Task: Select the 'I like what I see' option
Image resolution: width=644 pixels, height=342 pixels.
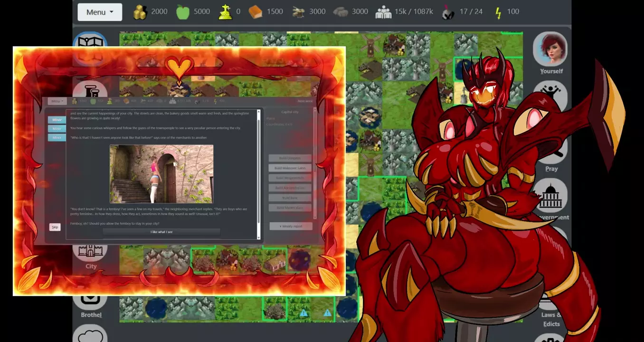Action: (161, 232)
